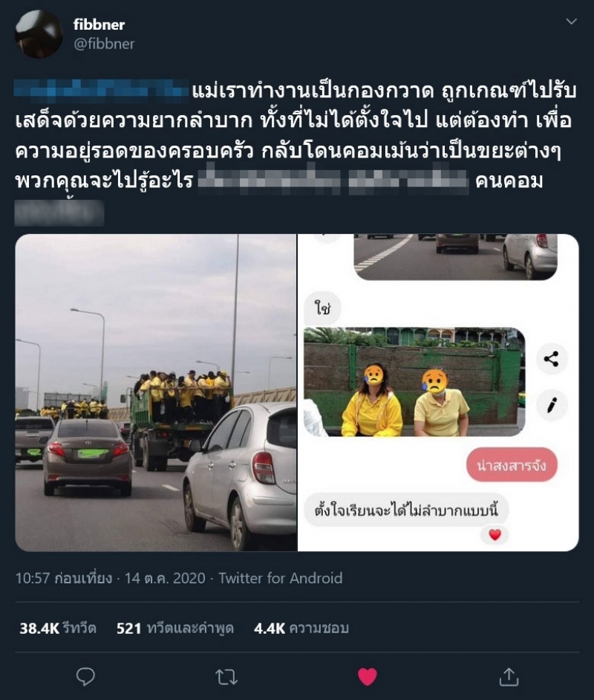
Task: Click the pencil edit icon beside the chat photo
Action: (x=551, y=405)
